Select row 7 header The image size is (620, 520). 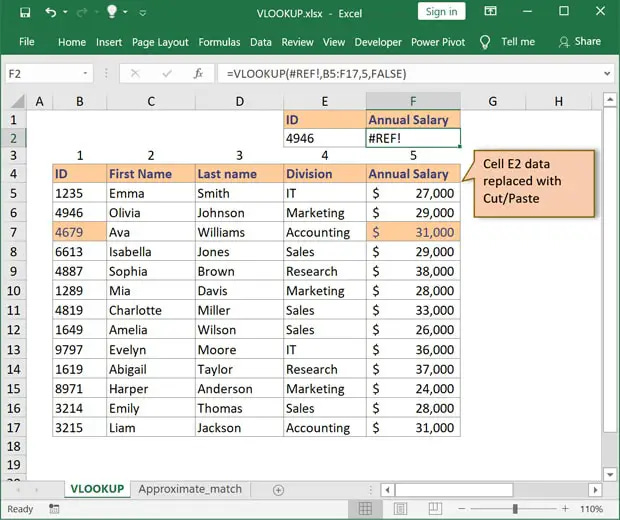pos(13,232)
